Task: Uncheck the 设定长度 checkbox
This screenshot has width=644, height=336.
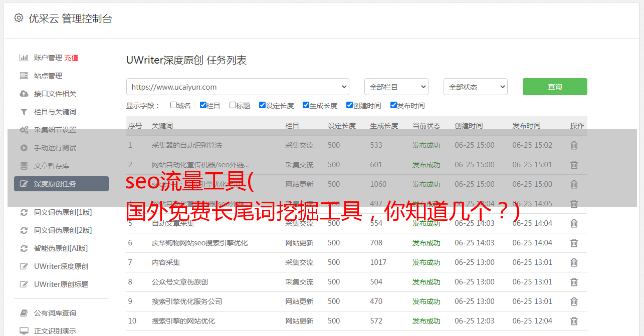Action: pyautogui.click(x=262, y=105)
